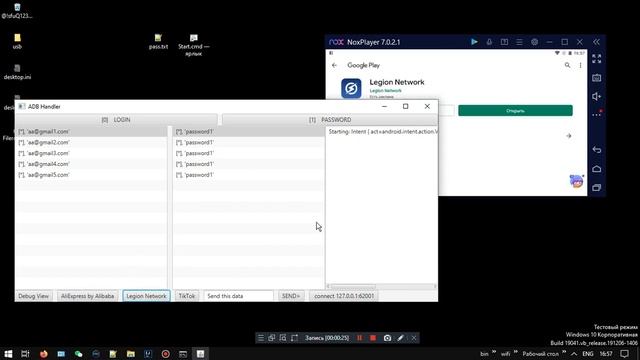Open recorder toolbar menu lines icon

coord(260,338)
